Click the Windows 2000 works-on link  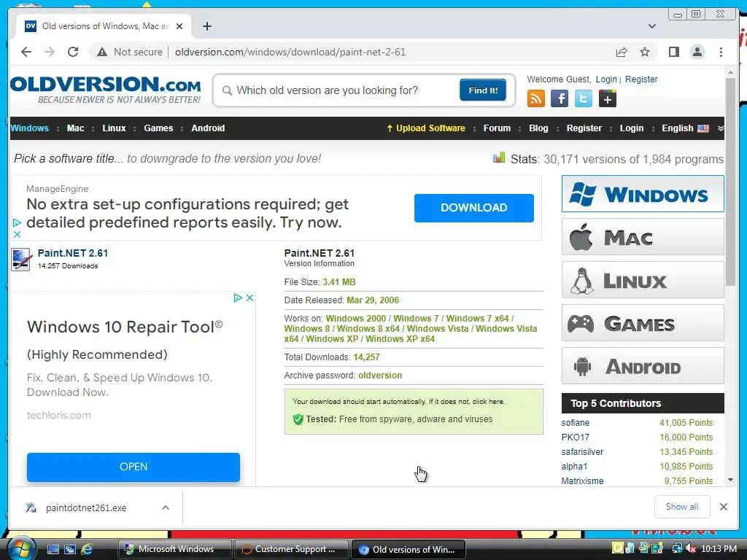pyautogui.click(x=355, y=318)
